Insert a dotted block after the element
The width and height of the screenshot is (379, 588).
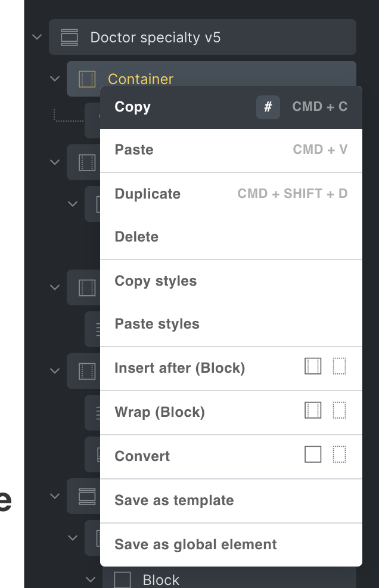(339, 366)
